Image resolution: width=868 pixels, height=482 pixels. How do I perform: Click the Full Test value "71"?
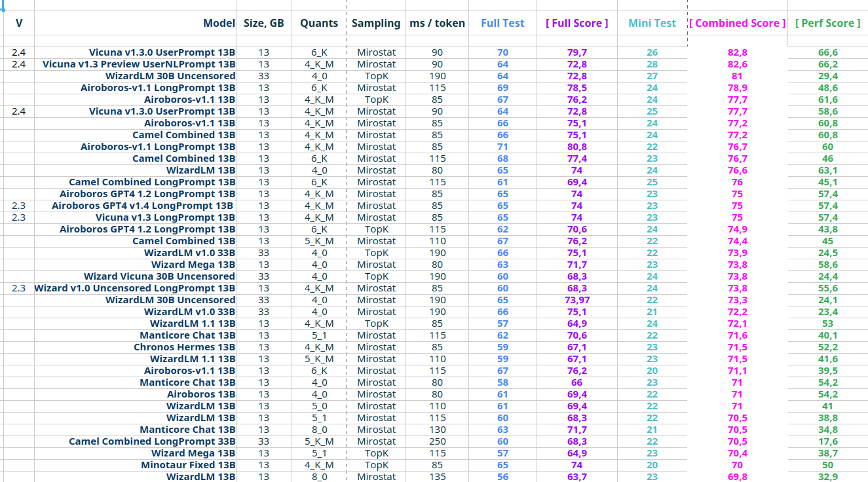coord(502,147)
